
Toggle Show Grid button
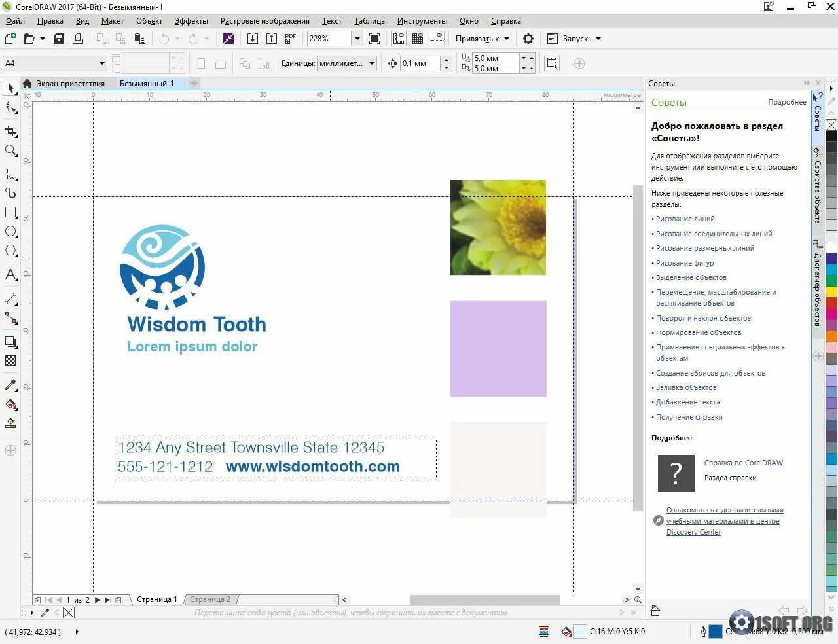pyautogui.click(x=418, y=39)
